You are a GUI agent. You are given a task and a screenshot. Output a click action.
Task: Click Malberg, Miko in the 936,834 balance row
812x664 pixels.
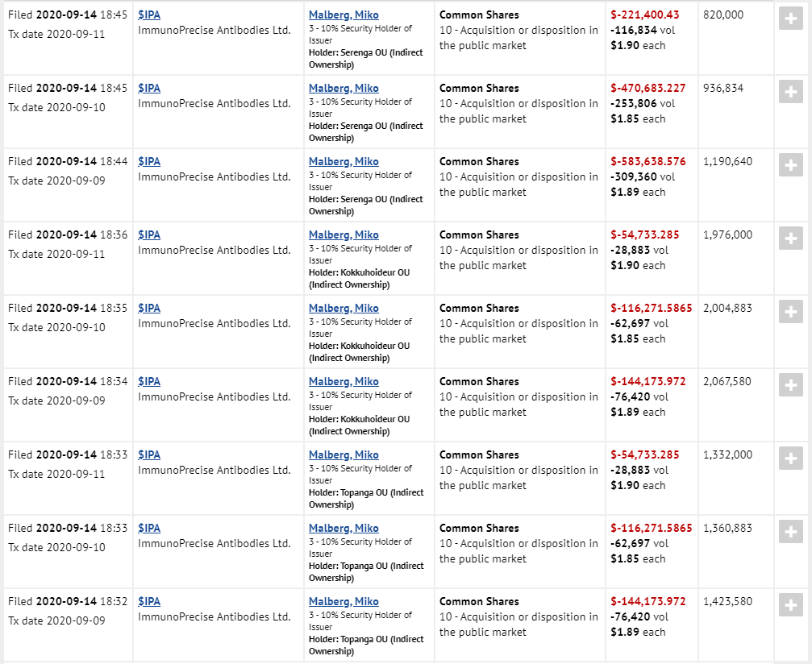344,88
